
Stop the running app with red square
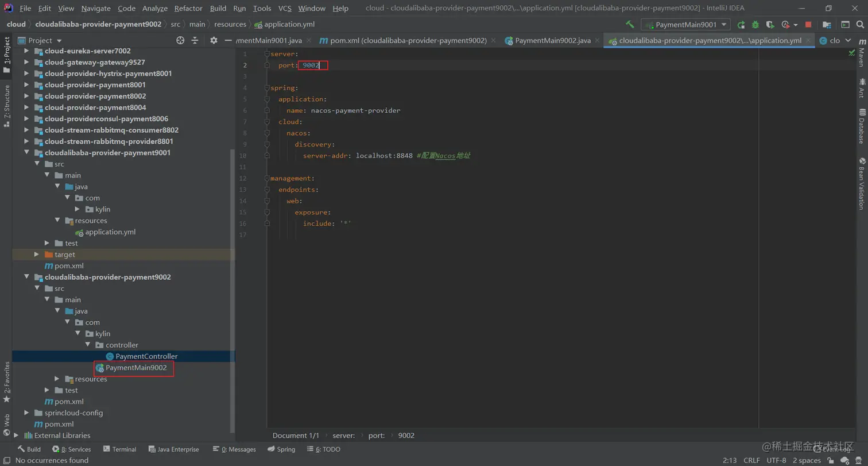pos(808,25)
